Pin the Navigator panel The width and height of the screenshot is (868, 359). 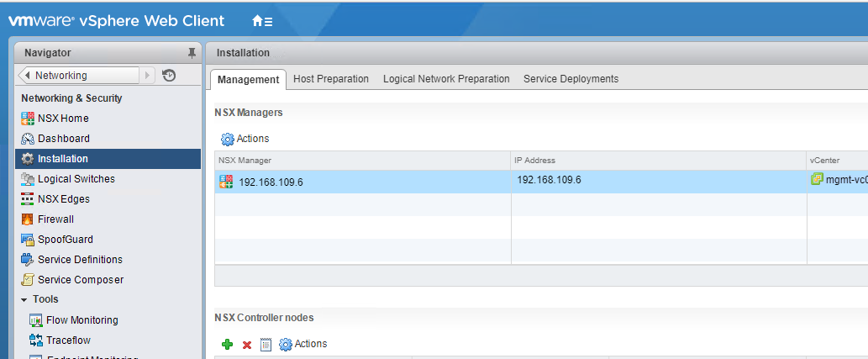click(192, 53)
